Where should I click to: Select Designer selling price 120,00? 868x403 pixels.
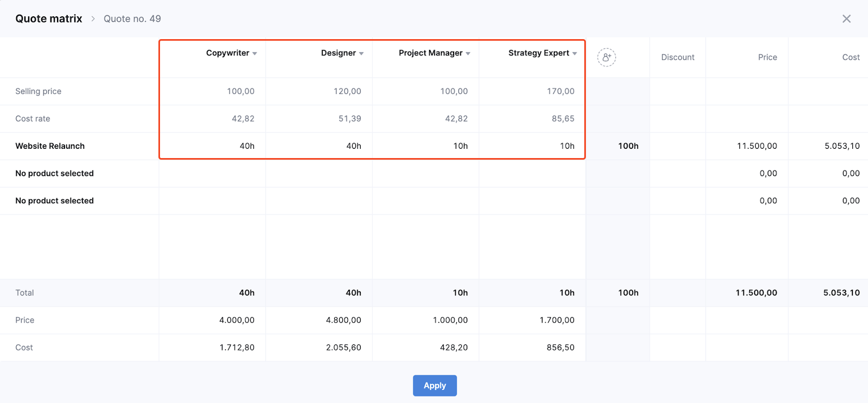pos(347,91)
